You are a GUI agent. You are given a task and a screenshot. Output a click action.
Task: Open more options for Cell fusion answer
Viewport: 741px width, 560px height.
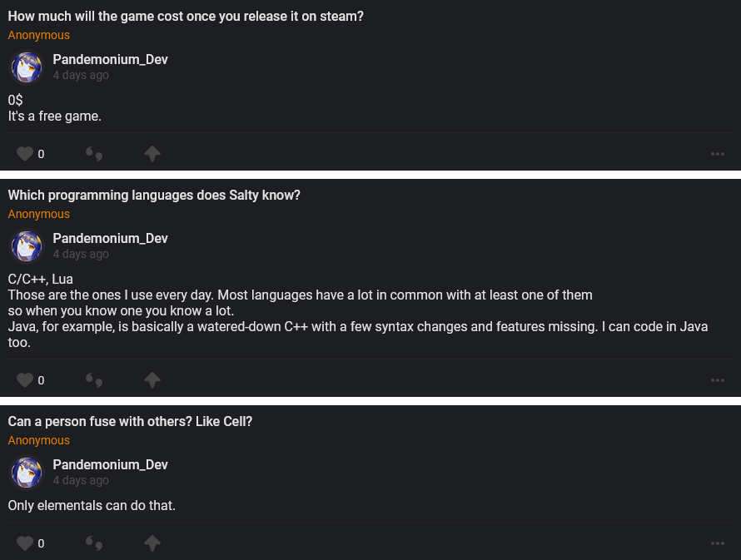click(x=718, y=543)
